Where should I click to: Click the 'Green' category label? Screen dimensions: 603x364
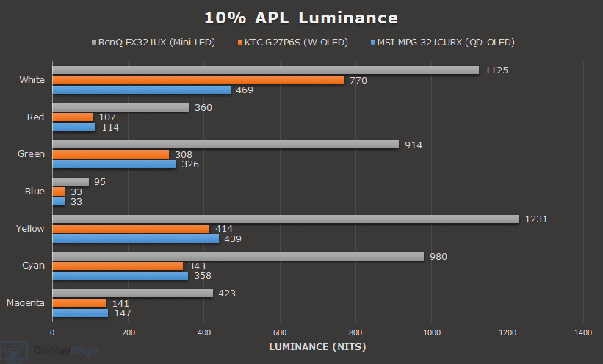31,154
